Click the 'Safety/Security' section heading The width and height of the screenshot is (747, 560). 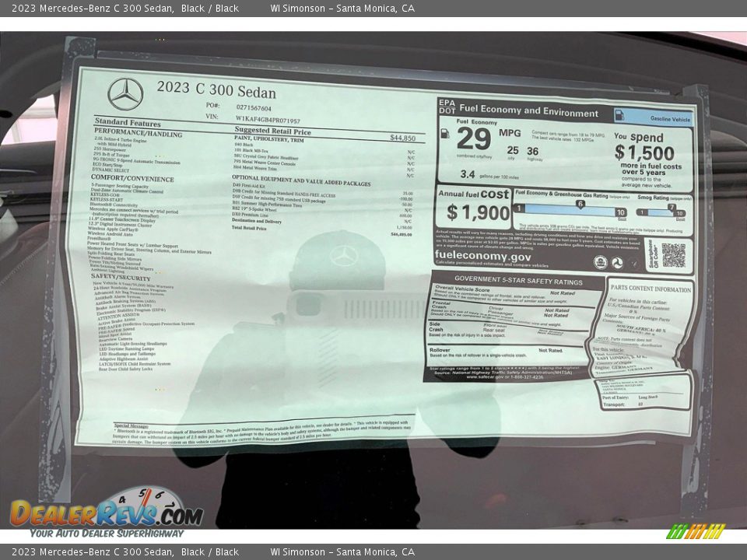point(121,277)
